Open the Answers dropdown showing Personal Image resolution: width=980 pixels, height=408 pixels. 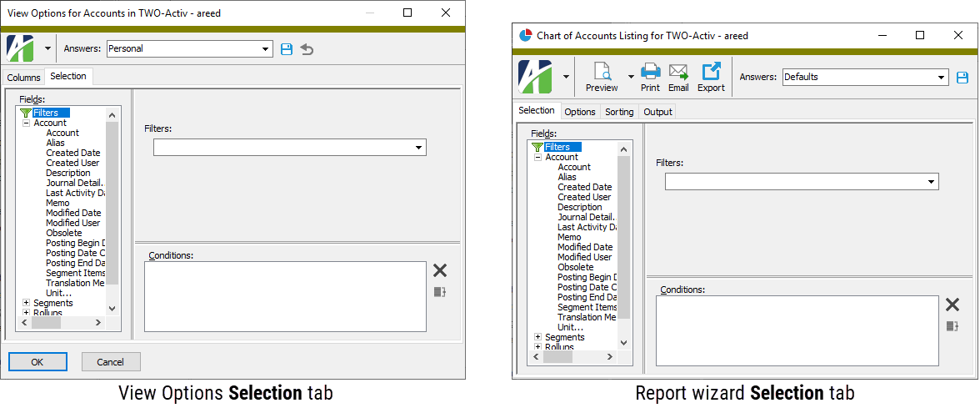(266, 49)
